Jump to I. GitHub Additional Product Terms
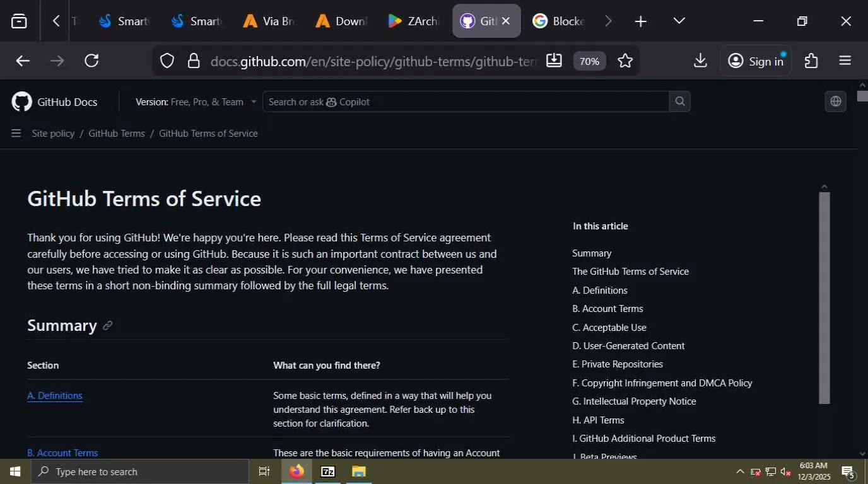 coord(644,439)
